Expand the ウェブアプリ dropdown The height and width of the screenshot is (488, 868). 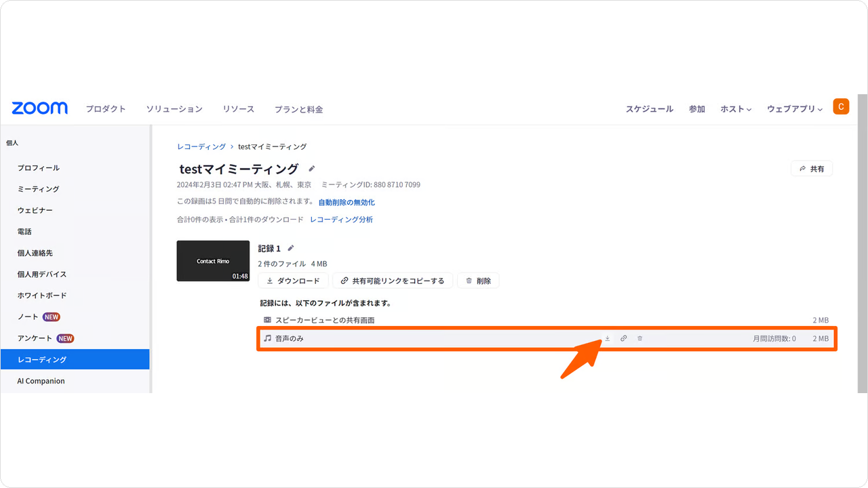pyautogui.click(x=795, y=108)
